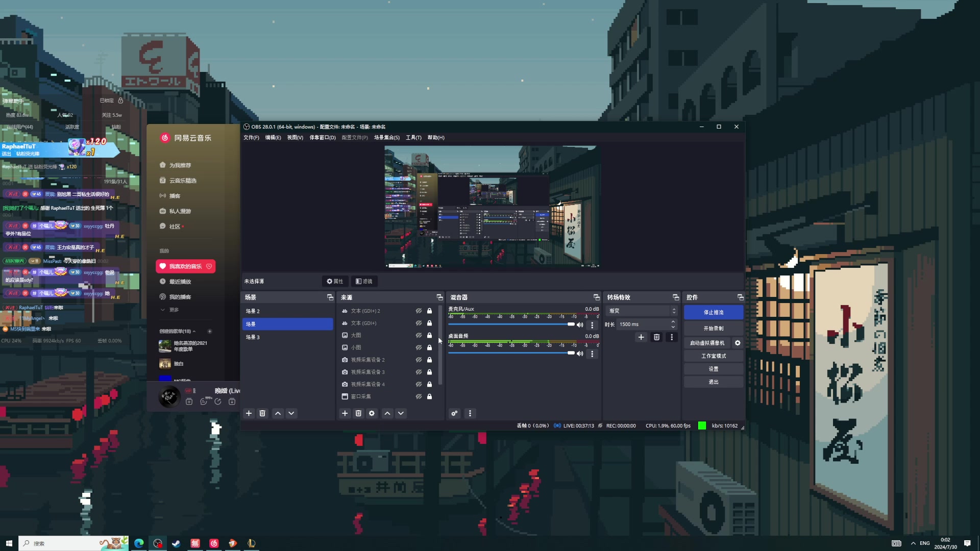Click the Windows Start button
The image size is (980, 551).
pyautogui.click(x=9, y=543)
